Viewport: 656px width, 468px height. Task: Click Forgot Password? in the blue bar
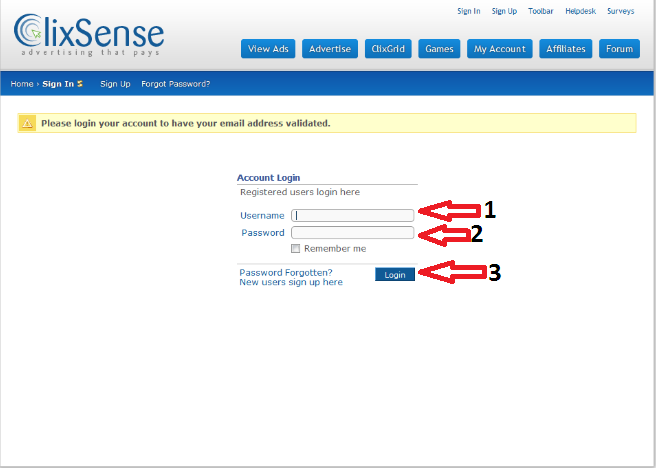[176, 84]
